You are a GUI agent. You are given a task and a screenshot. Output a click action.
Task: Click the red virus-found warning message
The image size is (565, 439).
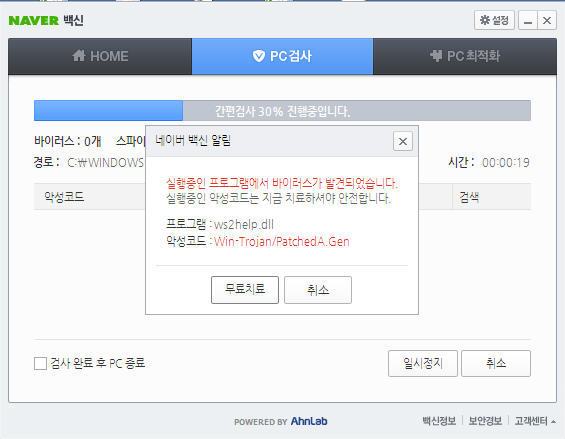(282, 183)
